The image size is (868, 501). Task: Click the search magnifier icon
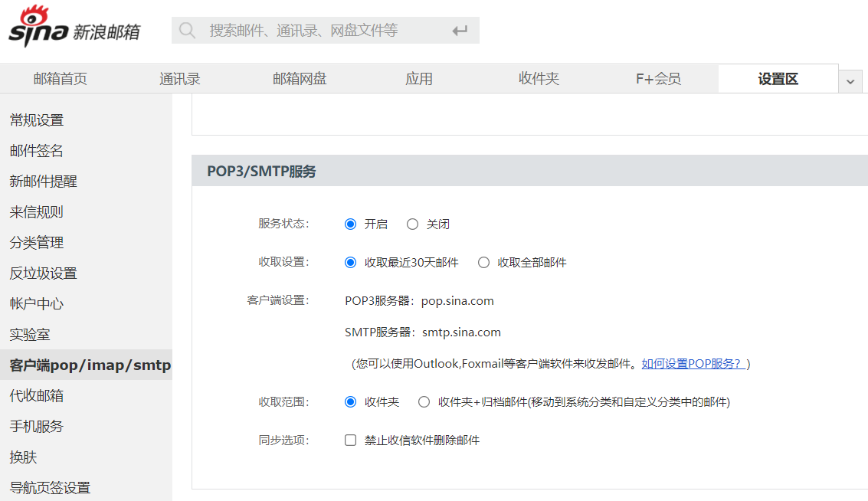coord(187,31)
